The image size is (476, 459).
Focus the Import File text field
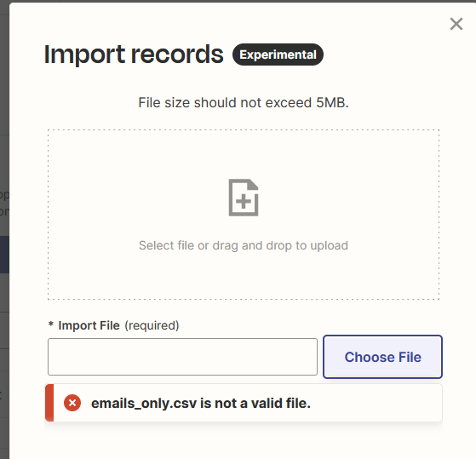click(x=182, y=357)
